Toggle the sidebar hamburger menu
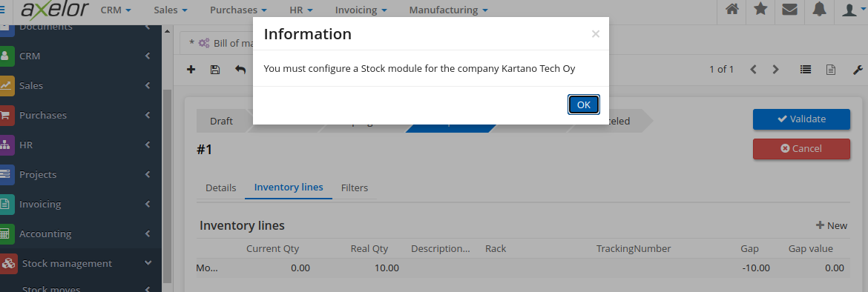 click(2, 10)
